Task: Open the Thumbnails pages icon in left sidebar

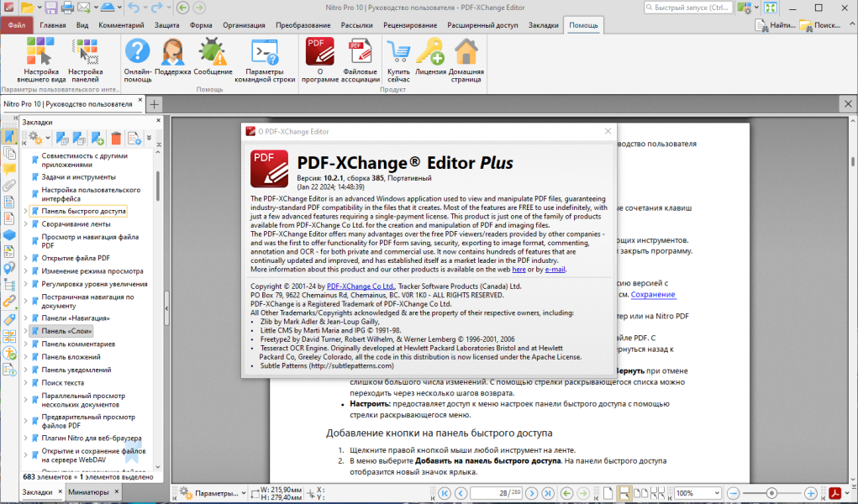Action: (x=9, y=153)
